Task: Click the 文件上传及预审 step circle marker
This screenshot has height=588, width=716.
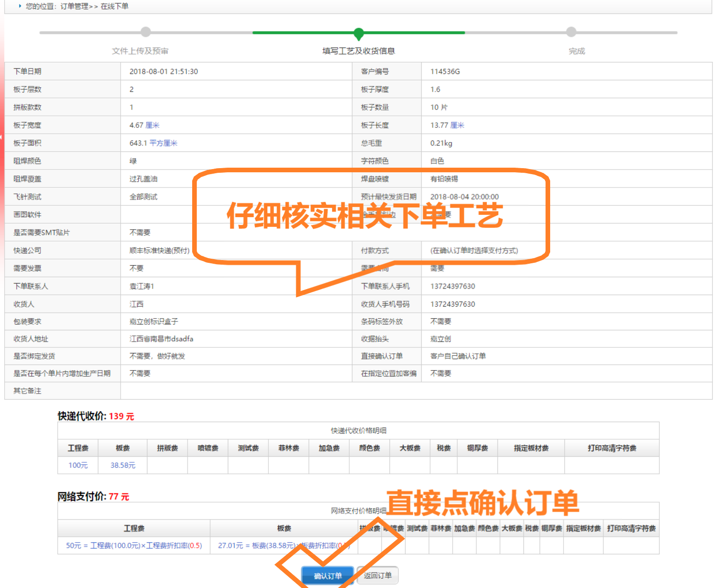Action: coord(146,32)
